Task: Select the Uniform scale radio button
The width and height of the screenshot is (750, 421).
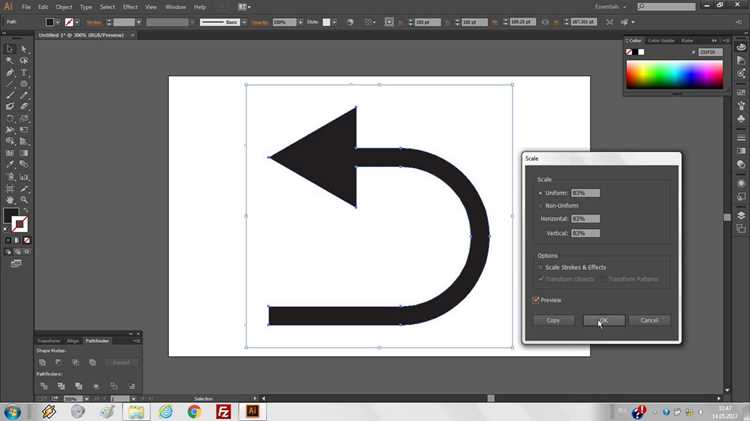Action: click(x=540, y=193)
